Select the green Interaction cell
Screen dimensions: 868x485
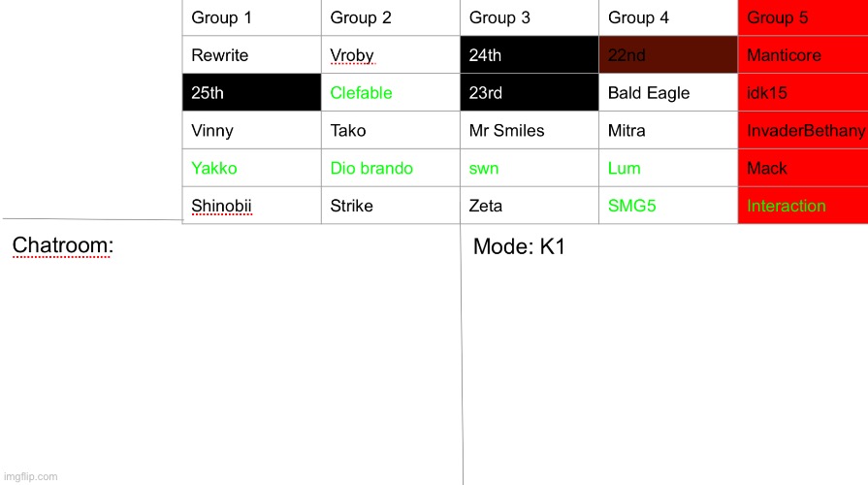(803, 206)
